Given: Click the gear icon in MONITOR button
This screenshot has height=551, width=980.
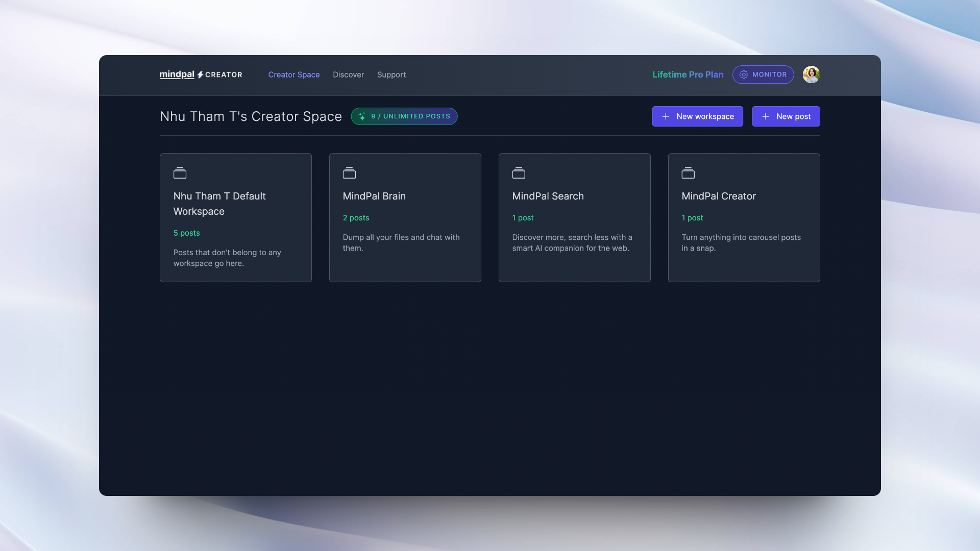Looking at the screenshot, I should 744,74.
